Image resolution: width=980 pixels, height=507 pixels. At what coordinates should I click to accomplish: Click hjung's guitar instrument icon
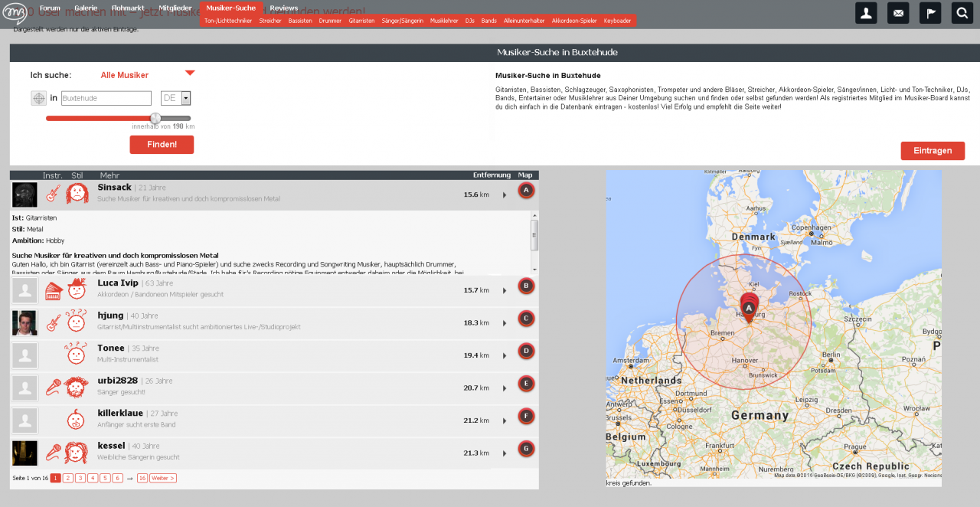[x=53, y=323]
